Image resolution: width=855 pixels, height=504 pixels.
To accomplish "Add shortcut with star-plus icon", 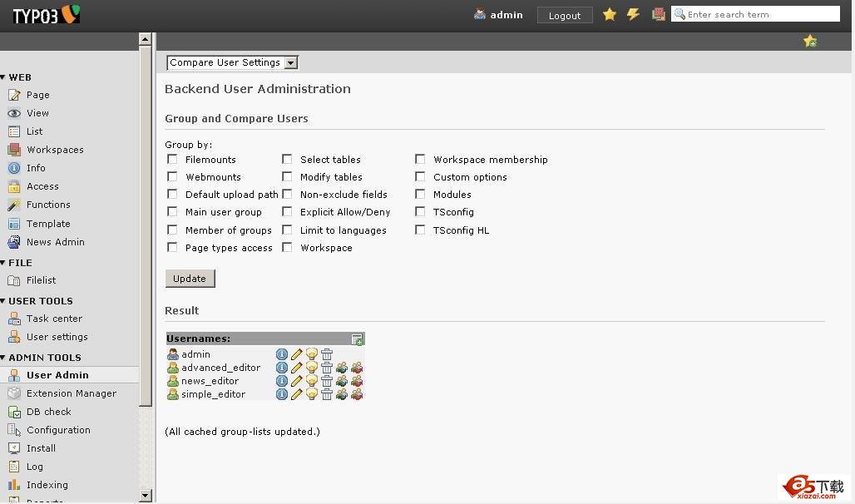I will pos(810,41).
